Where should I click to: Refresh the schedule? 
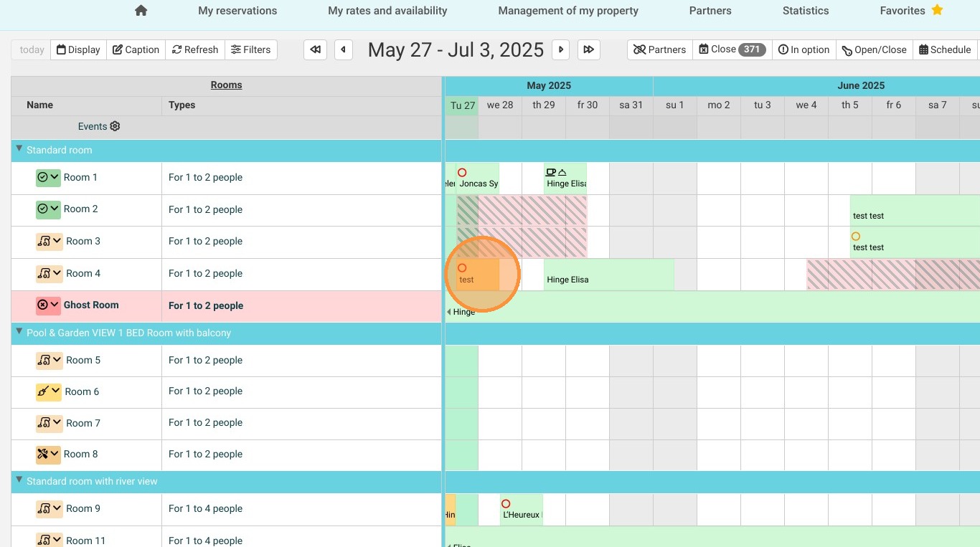pyautogui.click(x=195, y=49)
